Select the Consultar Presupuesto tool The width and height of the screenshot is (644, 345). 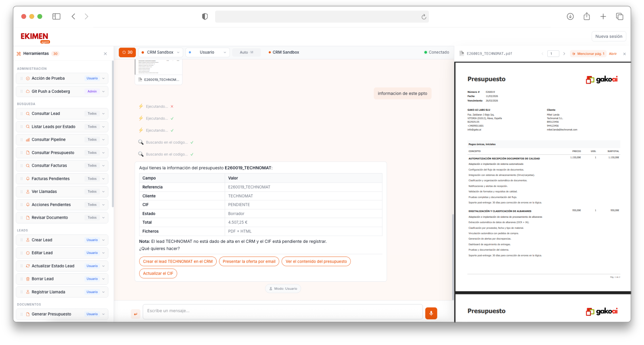coord(53,153)
